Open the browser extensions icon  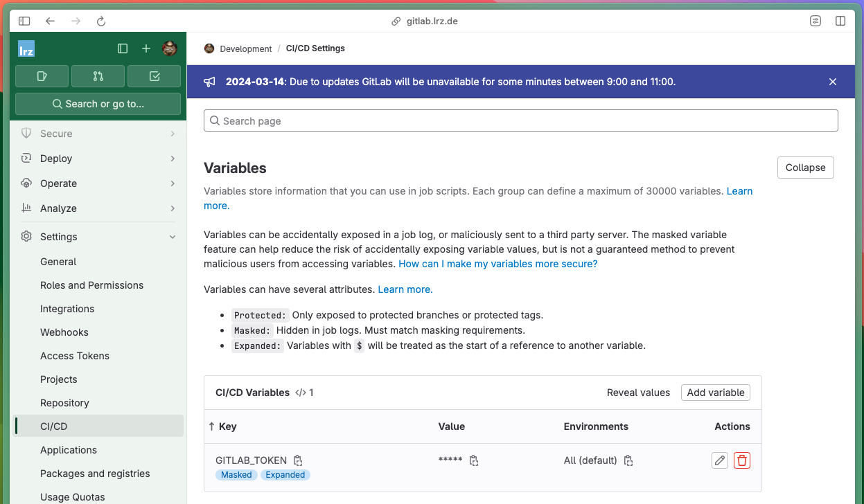coord(815,21)
